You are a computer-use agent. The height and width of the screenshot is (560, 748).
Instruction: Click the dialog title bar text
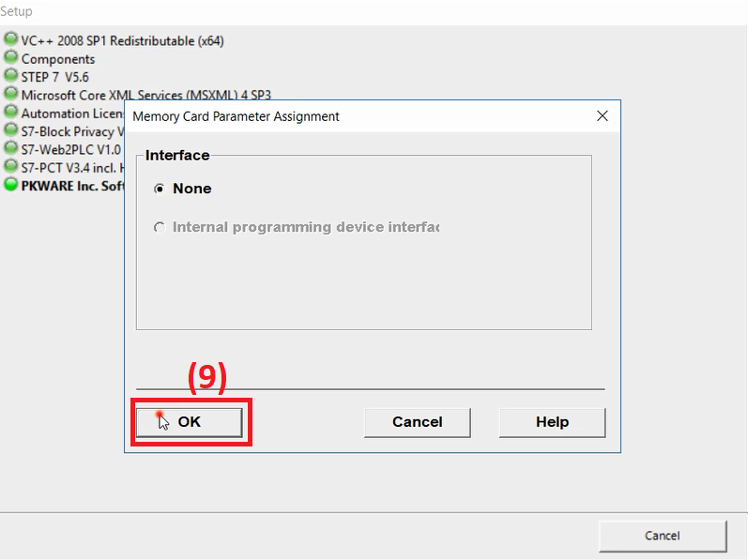point(237,116)
